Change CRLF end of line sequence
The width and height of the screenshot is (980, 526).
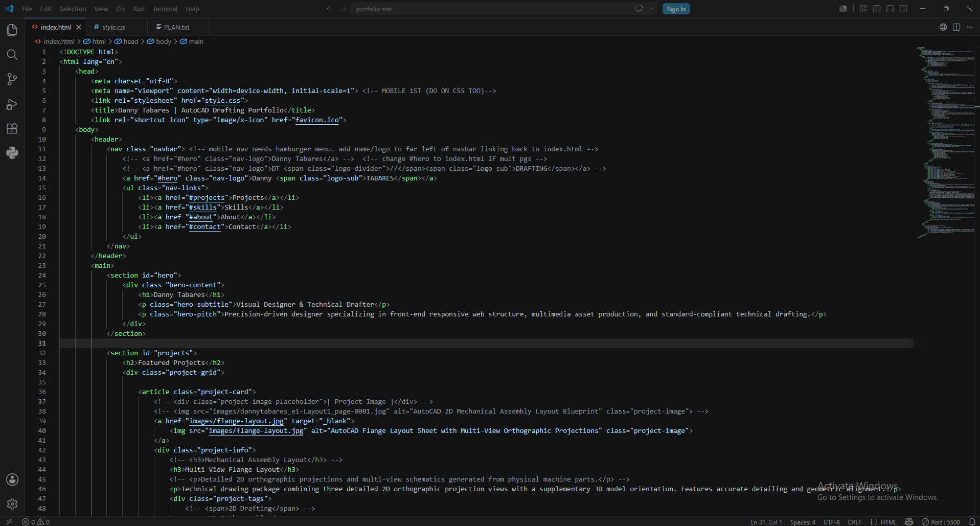855,522
